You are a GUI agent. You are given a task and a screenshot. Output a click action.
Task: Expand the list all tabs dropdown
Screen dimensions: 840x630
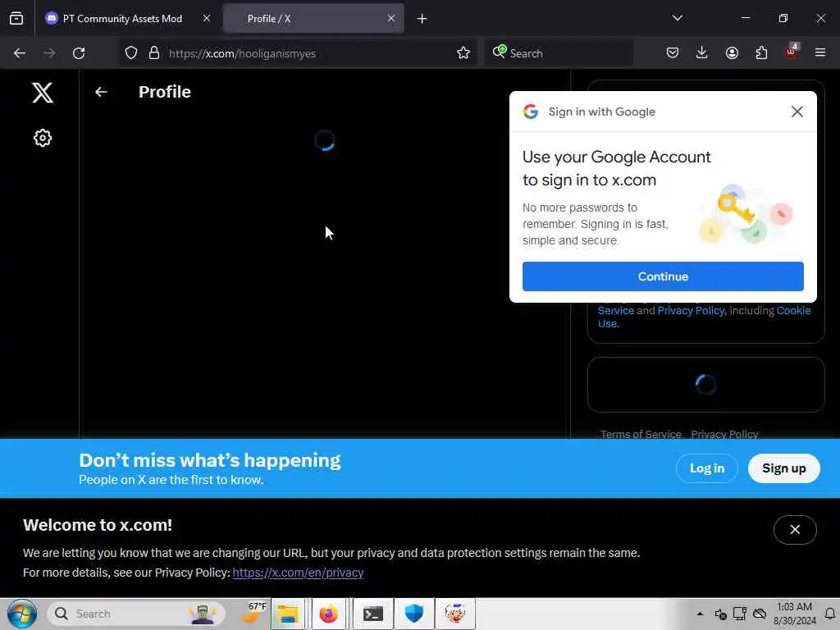click(x=677, y=18)
